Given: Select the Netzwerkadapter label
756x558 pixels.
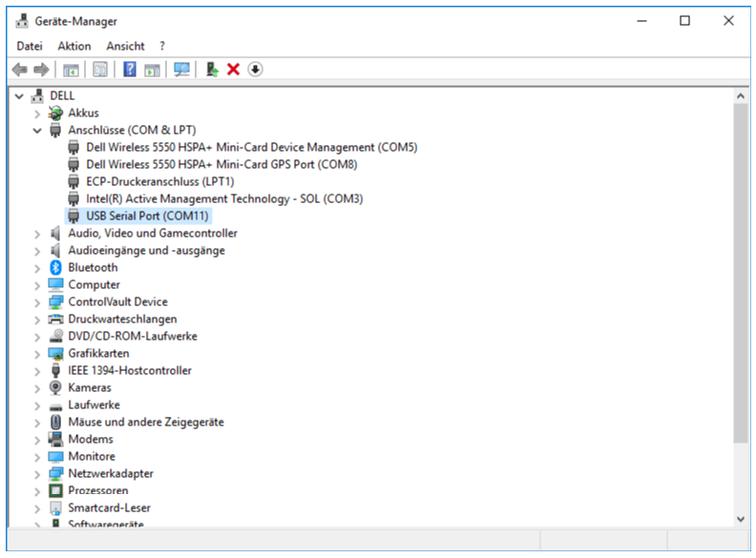Looking at the screenshot, I should [111, 473].
